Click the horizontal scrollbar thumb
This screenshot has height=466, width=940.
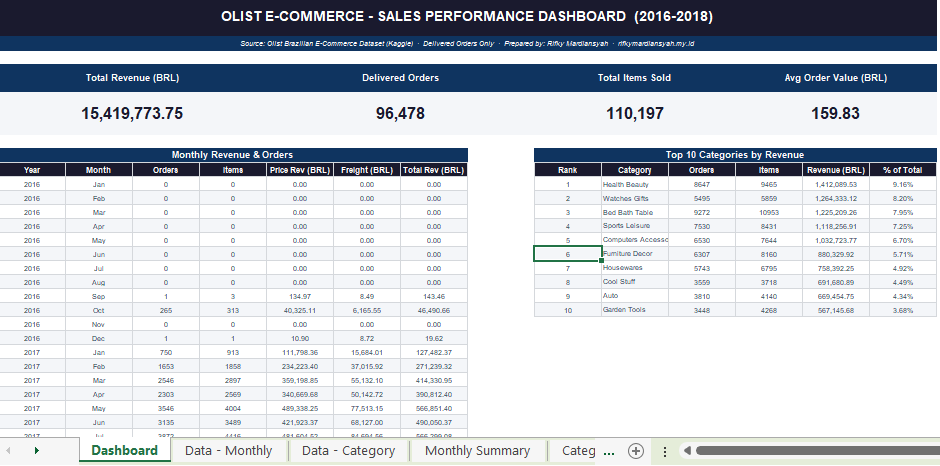[x=817, y=450]
